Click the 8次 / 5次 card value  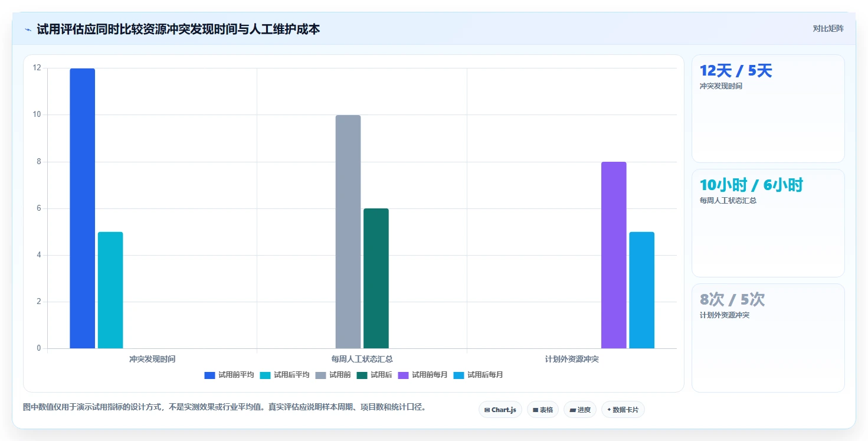[732, 300]
